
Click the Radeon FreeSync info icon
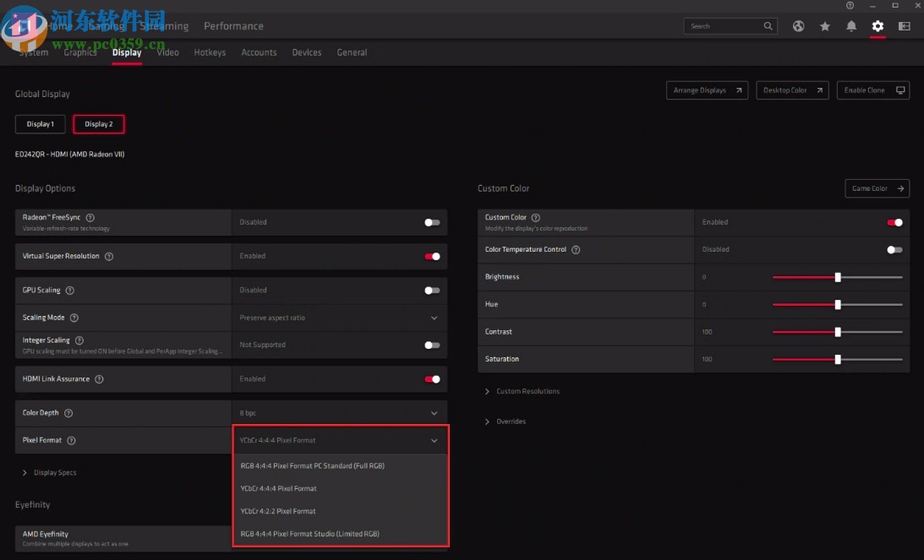pos(91,216)
